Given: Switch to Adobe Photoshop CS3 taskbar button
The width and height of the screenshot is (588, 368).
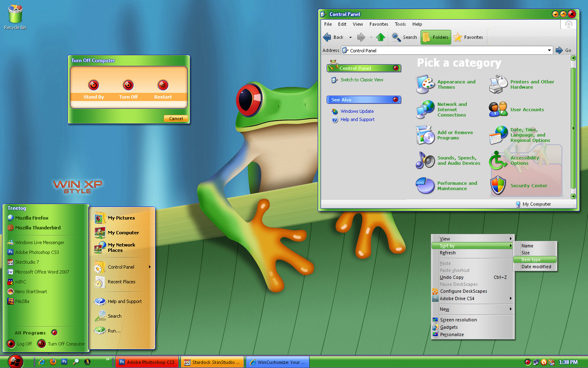Looking at the screenshot, I should coord(147,362).
